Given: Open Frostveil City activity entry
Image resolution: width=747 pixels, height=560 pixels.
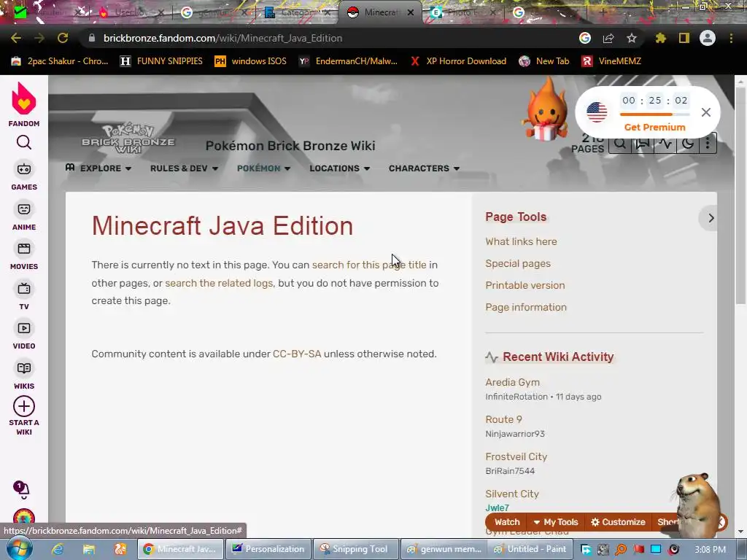Looking at the screenshot, I should [516, 456].
